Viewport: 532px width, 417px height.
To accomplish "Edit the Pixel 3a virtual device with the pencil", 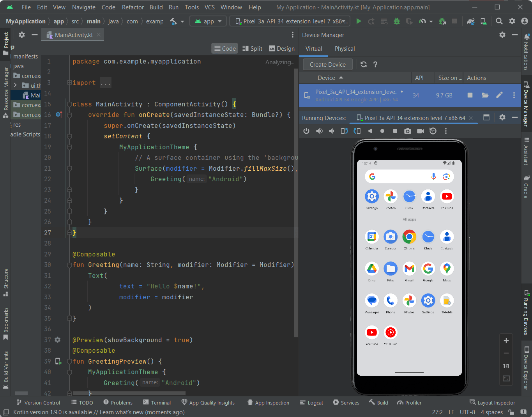I will click(x=500, y=95).
